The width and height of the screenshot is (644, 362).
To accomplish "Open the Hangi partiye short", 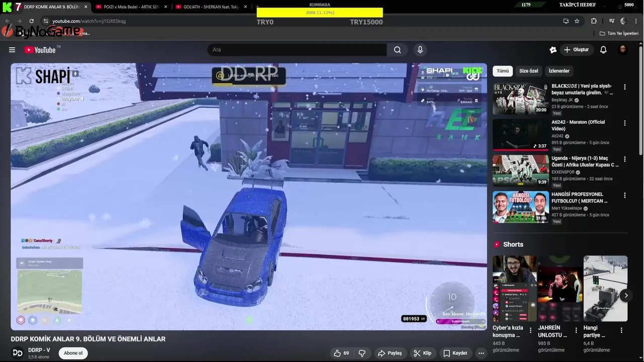I will 605,289.
